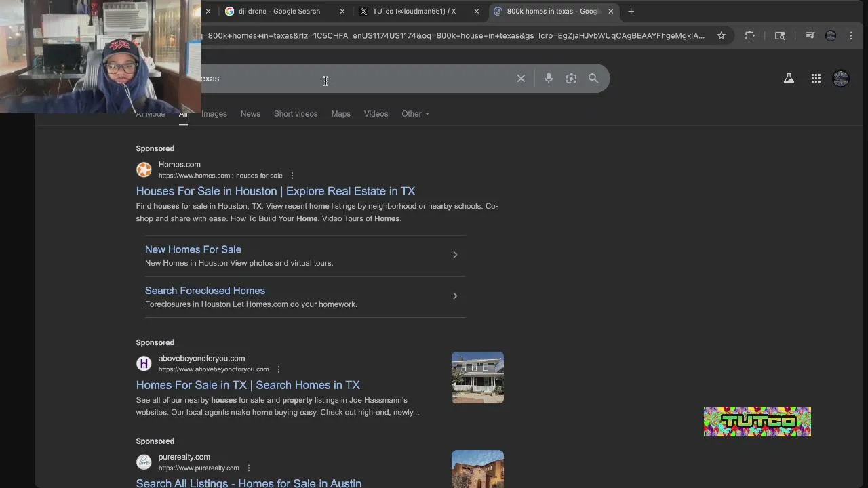868x488 pixels.
Task: Close the 800k homes in texas tab
Action: (x=610, y=11)
